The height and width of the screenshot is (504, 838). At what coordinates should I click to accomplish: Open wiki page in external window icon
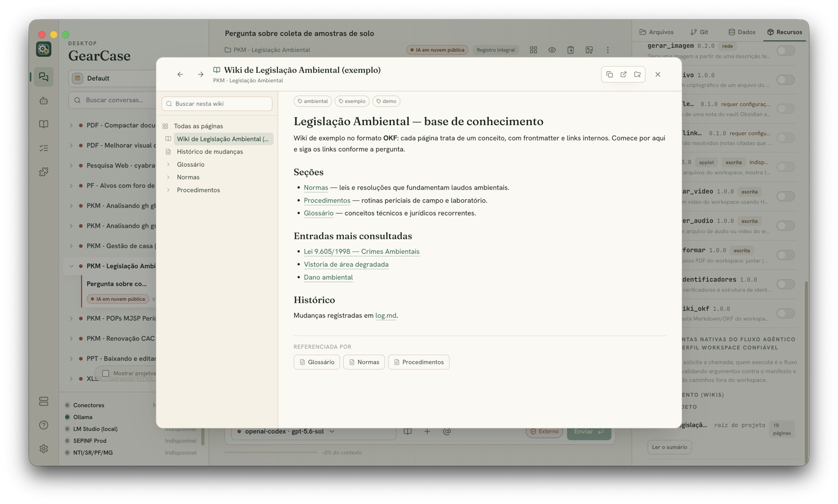[x=623, y=74]
